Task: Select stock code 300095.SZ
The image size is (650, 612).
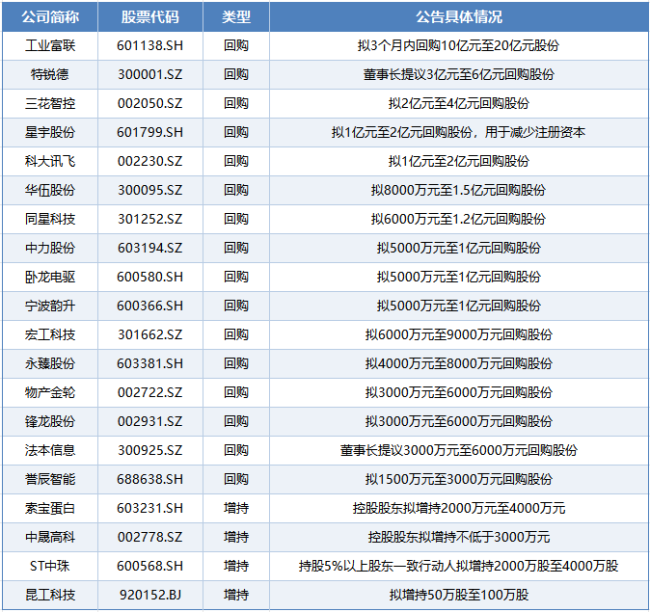Action: 150,190
